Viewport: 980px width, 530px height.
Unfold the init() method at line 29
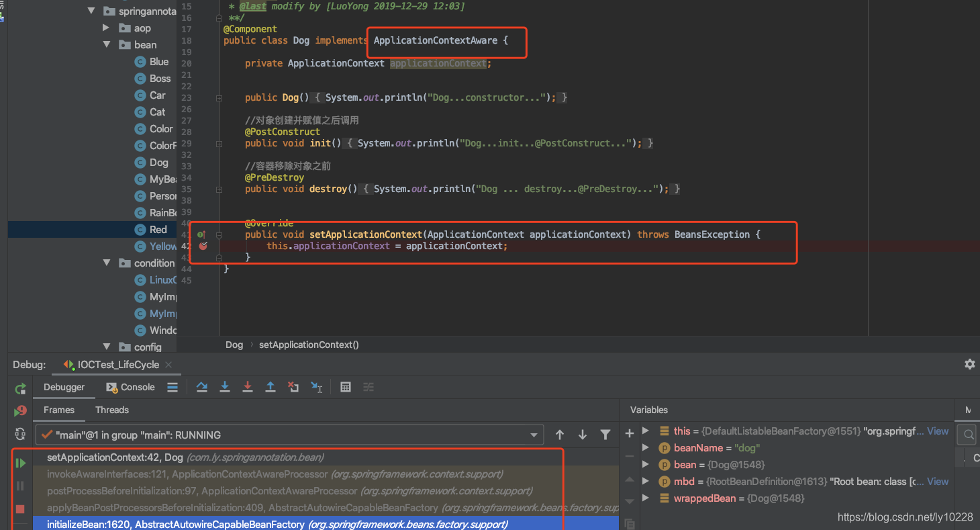coord(219,143)
